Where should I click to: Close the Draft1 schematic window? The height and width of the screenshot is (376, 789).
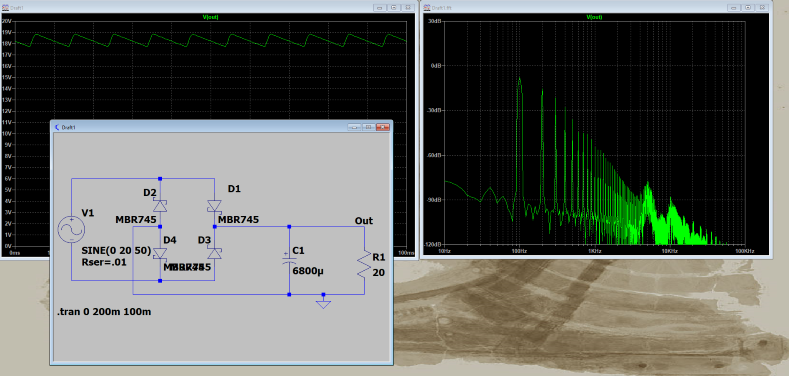(383, 127)
